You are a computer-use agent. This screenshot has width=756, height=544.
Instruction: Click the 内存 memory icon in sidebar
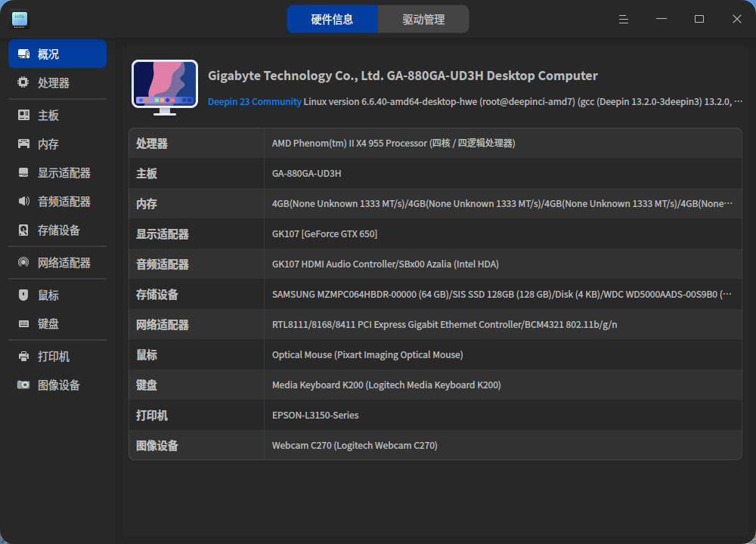[23, 144]
